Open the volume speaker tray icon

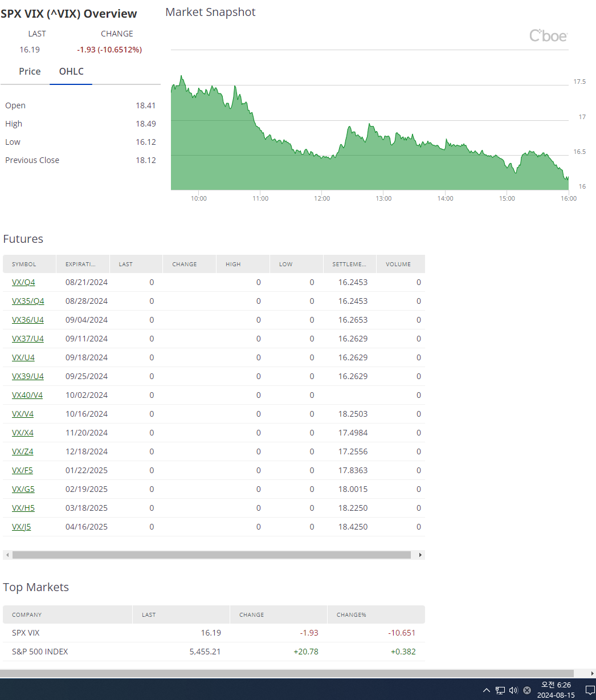point(513,690)
